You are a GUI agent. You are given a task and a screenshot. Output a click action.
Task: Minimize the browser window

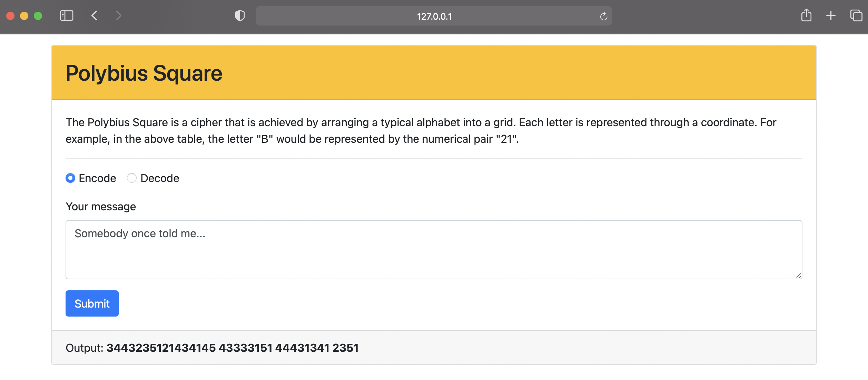click(x=24, y=16)
